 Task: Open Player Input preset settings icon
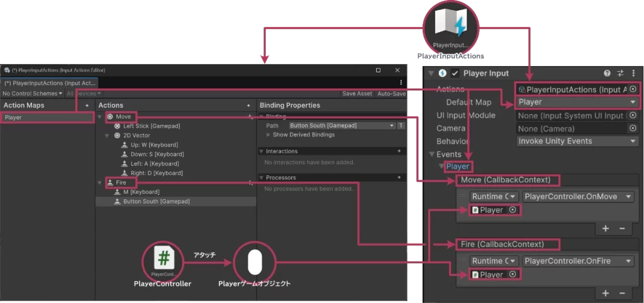620,74
